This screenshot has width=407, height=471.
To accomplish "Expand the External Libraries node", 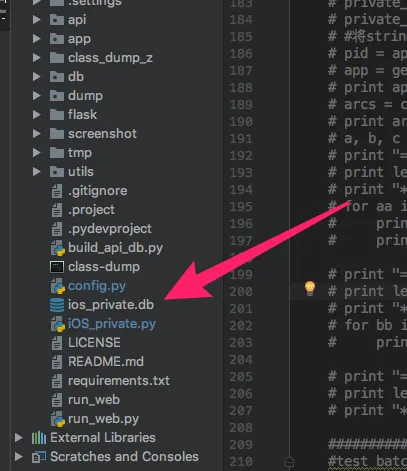I will [19, 438].
